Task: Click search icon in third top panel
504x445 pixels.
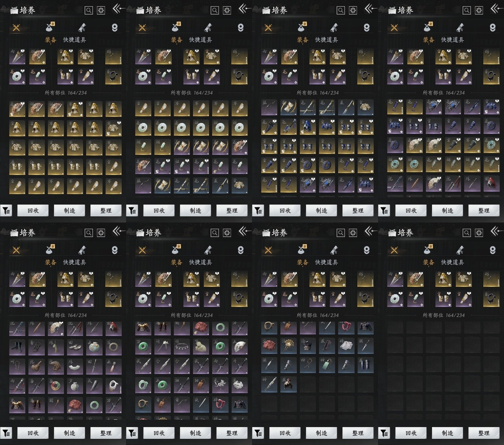Action: (341, 11)
